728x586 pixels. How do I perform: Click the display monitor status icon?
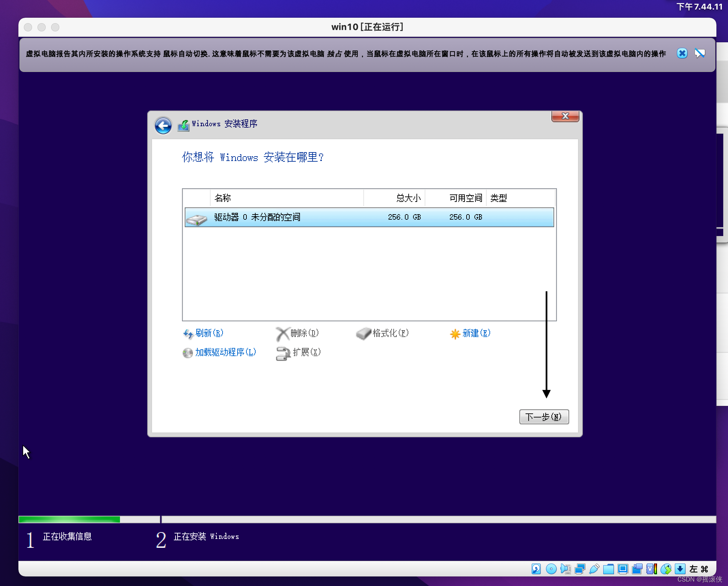coord(623,569)
